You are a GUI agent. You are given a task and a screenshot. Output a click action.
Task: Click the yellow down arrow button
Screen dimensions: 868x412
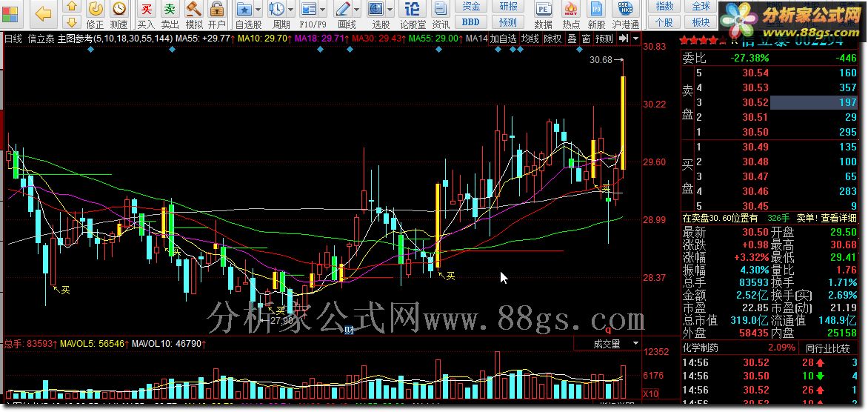tap(71, 22)
